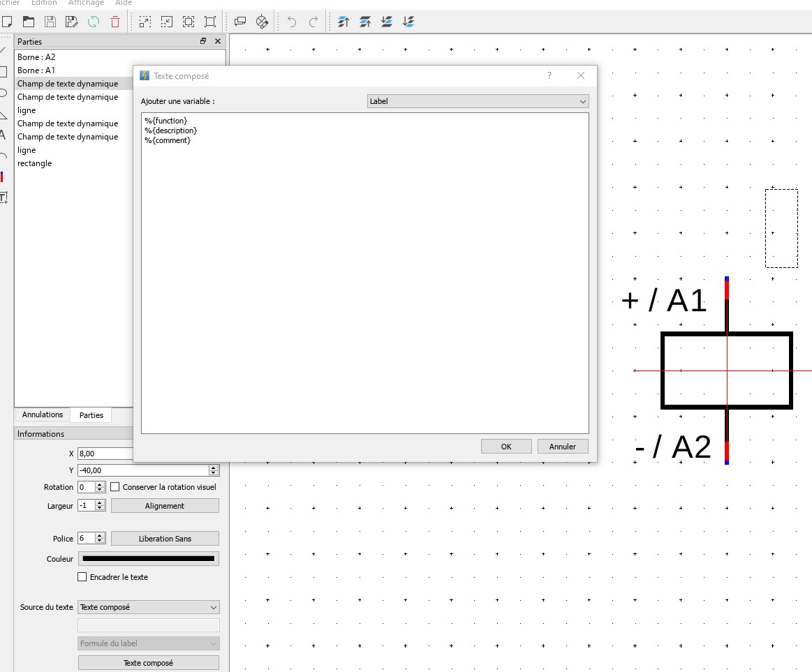Open the Affichage menu
The width and height of the screenshot is (812, 672).
pos(86,3)
